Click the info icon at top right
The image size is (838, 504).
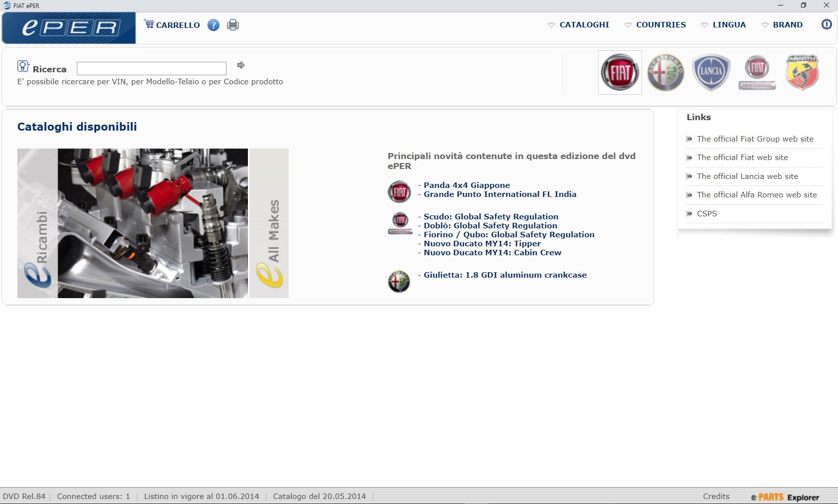tap(827, 24)
